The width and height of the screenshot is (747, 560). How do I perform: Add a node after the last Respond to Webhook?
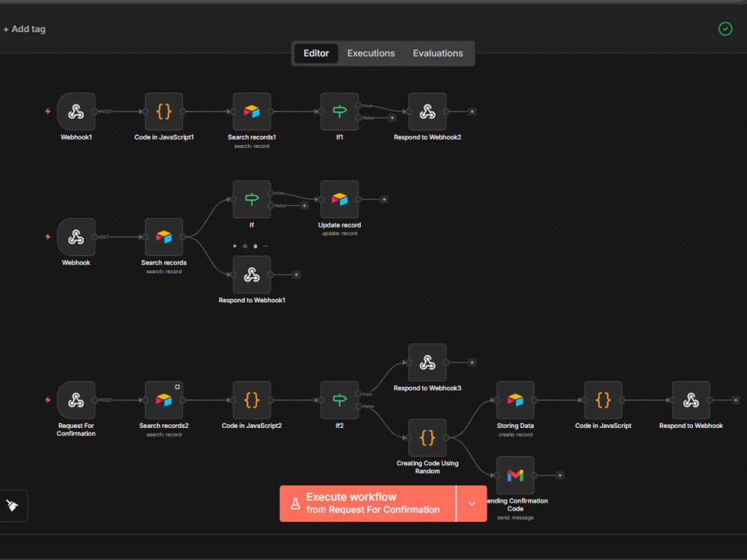pyautogui.click(x=736, y=400)
